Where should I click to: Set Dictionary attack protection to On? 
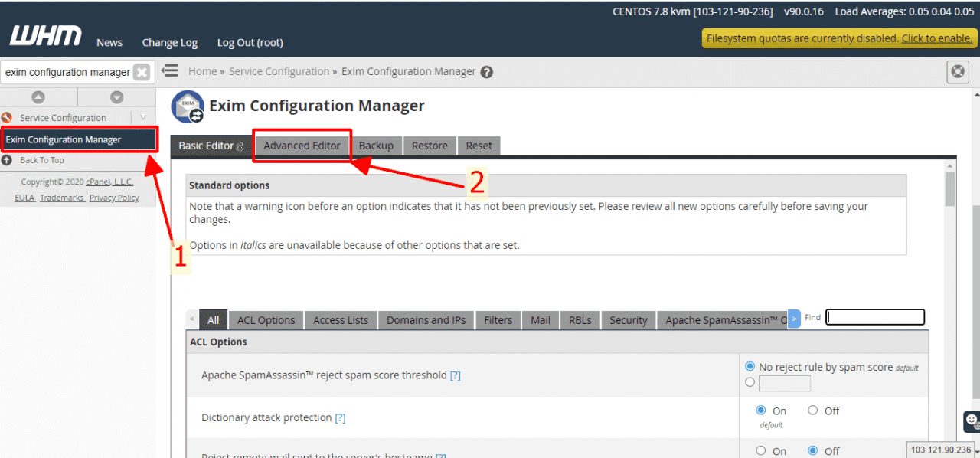tap(761, 411)
